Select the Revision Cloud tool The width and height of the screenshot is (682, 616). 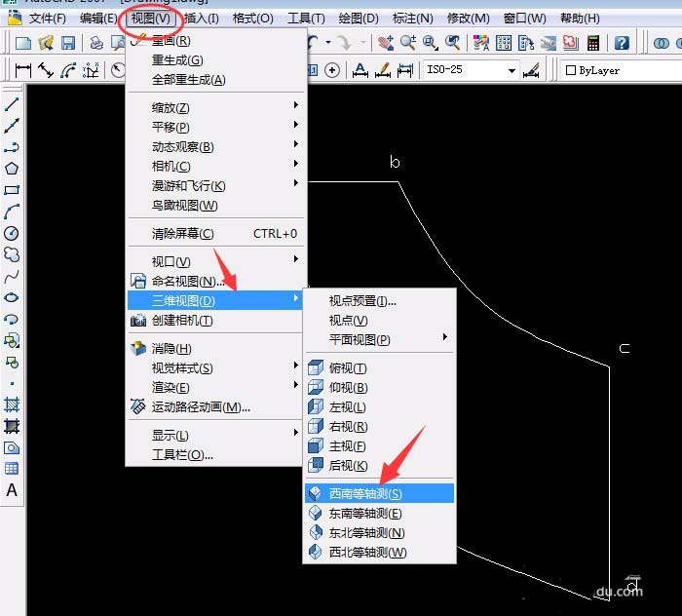click(12, 254)
